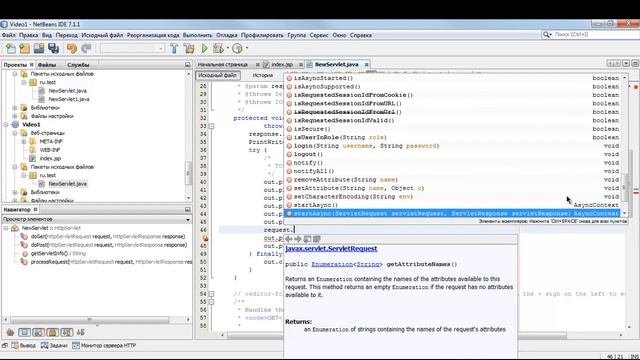
Task: Open the project configuration combo box
Action: (x=132, y=49)
